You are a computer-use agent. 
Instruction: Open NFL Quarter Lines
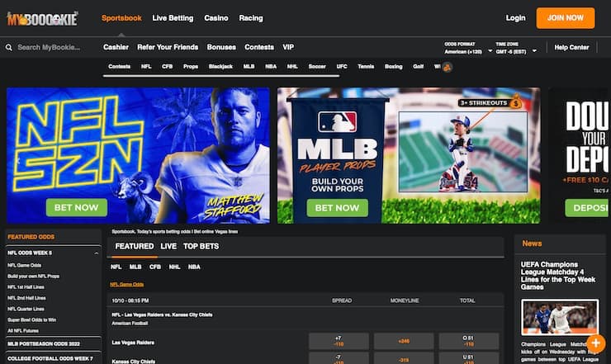pos(26,309)
